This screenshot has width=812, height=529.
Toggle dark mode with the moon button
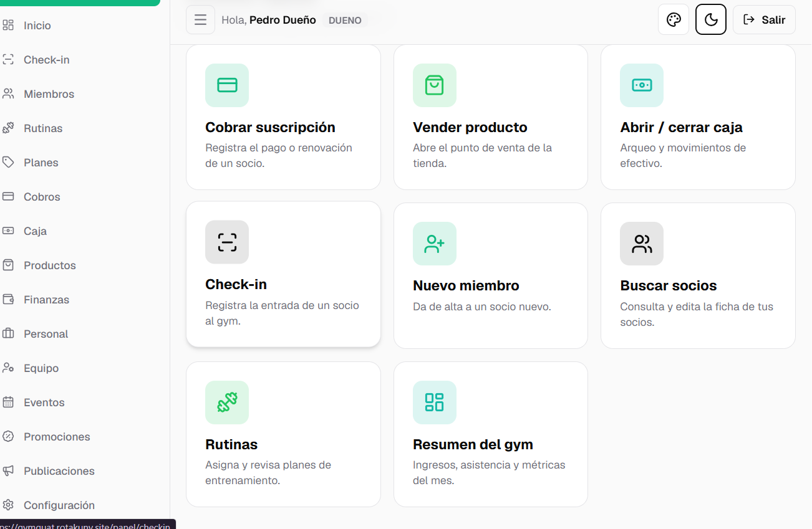(711, 20)
